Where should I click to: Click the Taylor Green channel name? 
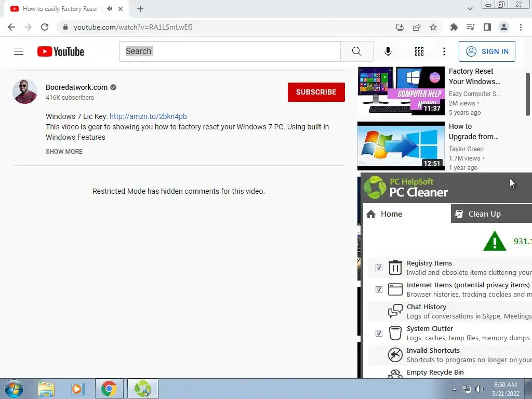pyautogui.click(x=466, y=149)
